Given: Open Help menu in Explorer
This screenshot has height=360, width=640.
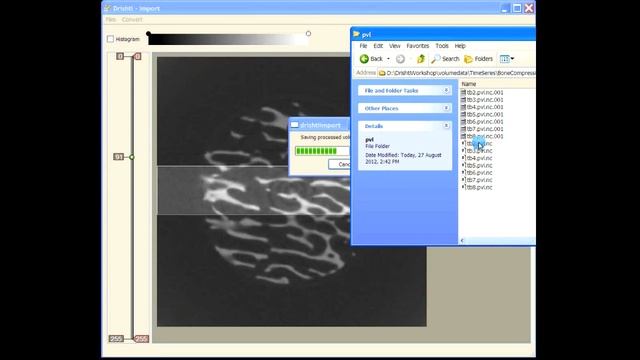Looking at the screenshot, I should pos(460,46).
